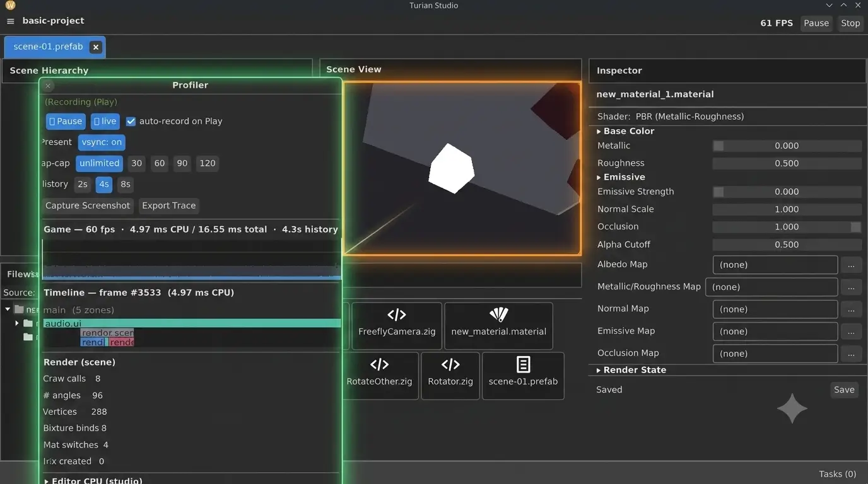Click the Normal Map (none) field
This screenshot has width=868, height=484.
pos(775,309)
